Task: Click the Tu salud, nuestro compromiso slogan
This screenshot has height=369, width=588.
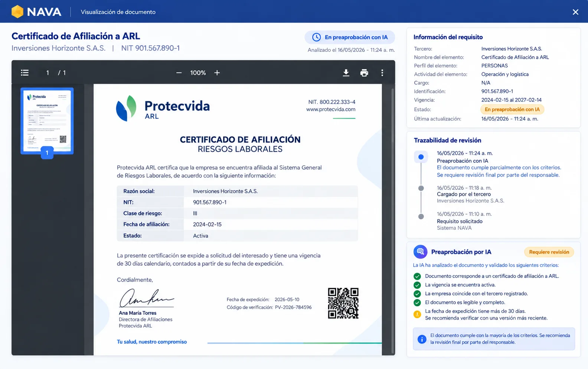Action: coord(152,342)
